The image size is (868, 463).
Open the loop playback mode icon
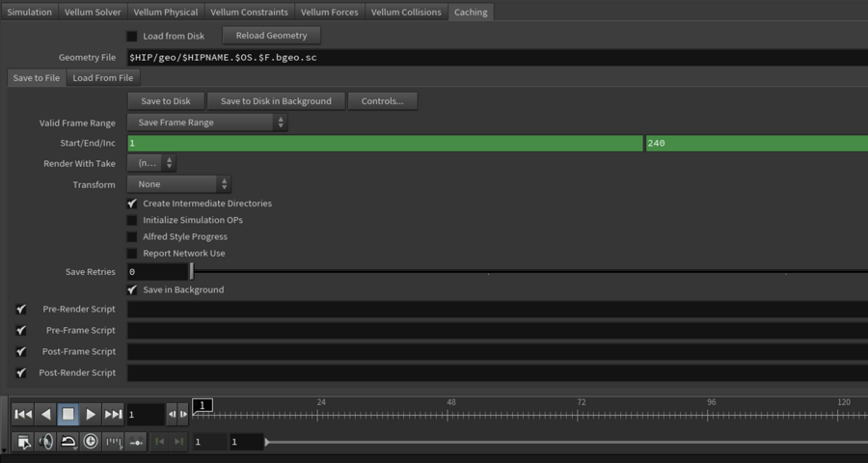(68, 442)
